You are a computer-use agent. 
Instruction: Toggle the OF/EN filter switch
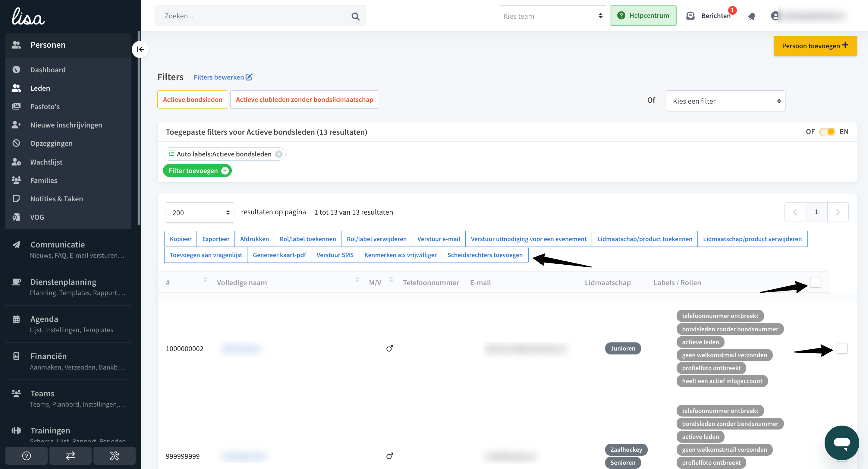(x=827, y=132)
